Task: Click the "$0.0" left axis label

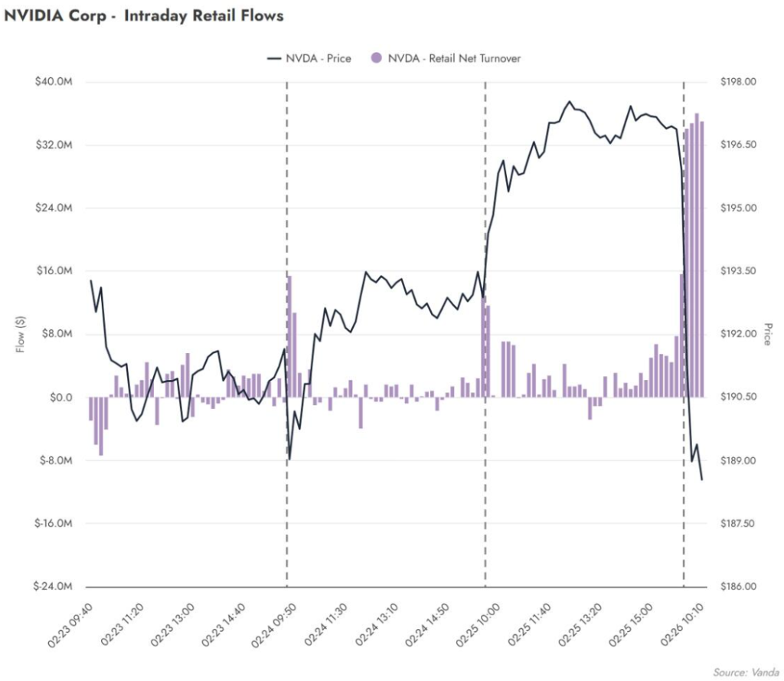Action: 61,398
